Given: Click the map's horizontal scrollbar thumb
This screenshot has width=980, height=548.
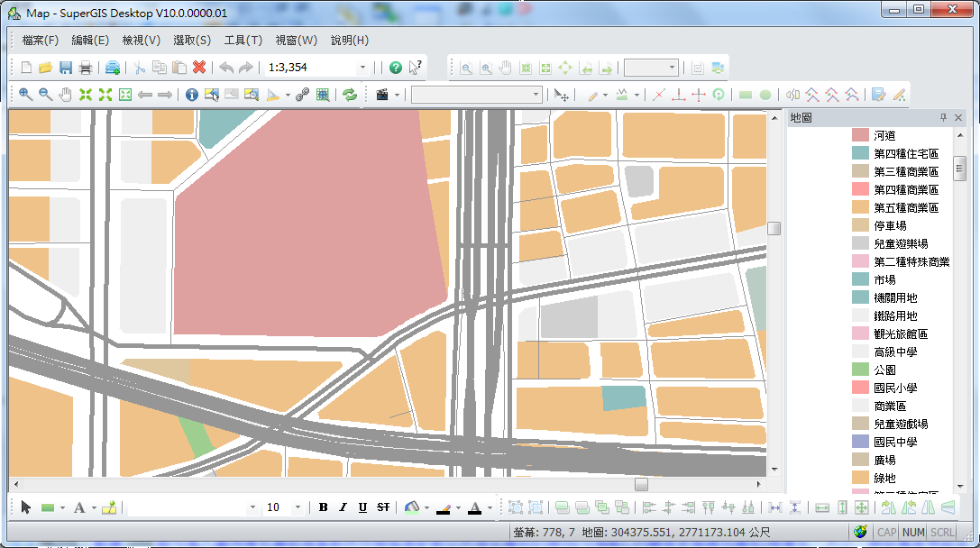Looking at the screenshot, I should coord(641,484).
